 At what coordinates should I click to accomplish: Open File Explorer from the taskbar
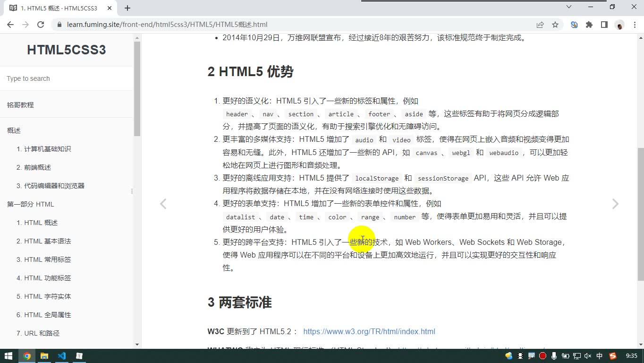pos(44,356)
